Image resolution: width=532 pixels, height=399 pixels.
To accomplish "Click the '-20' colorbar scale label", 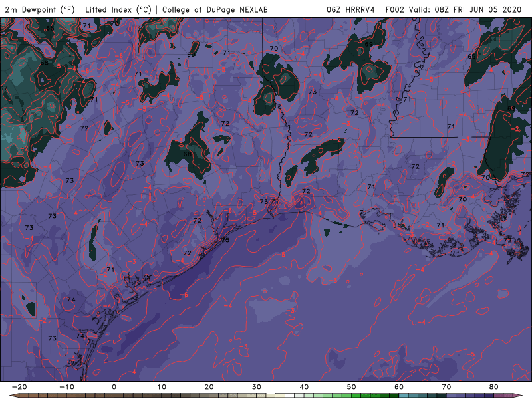I will [x=19, y=387].
